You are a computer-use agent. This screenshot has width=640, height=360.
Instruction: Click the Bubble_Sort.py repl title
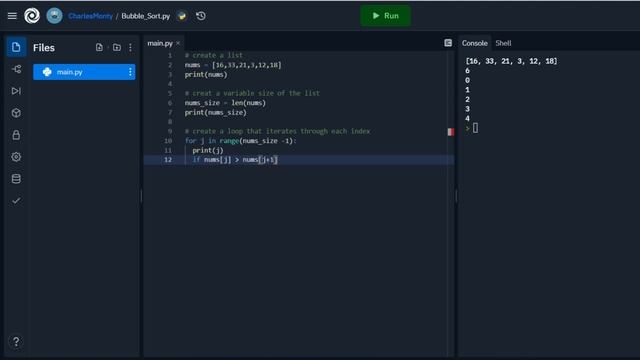(145, 16)
